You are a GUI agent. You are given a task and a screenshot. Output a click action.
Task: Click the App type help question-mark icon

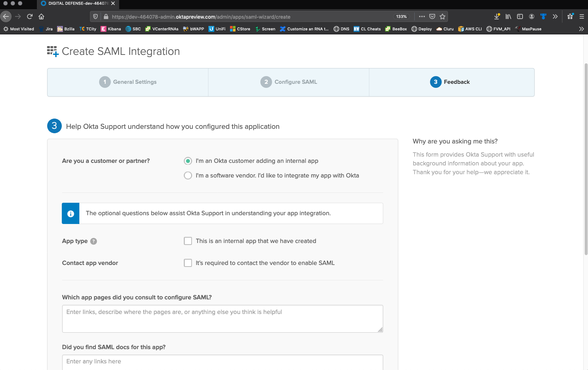tap(94, 241)
